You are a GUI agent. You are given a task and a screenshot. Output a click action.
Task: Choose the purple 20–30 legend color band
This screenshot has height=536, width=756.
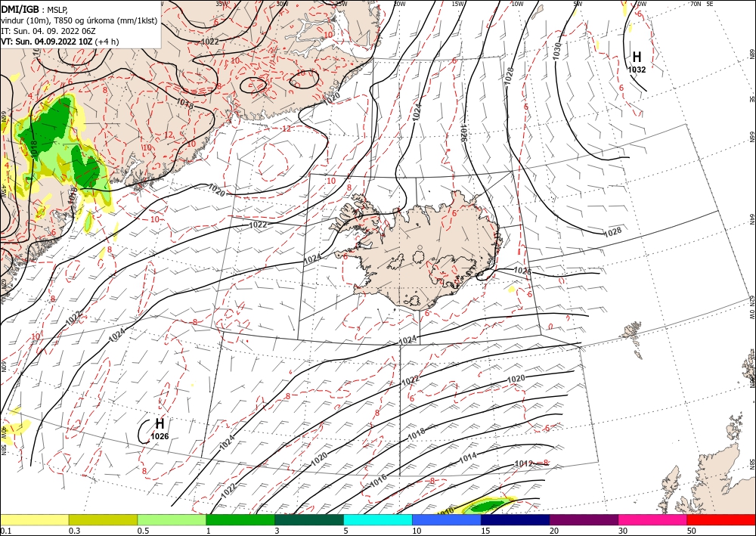[x=584, y=519]
